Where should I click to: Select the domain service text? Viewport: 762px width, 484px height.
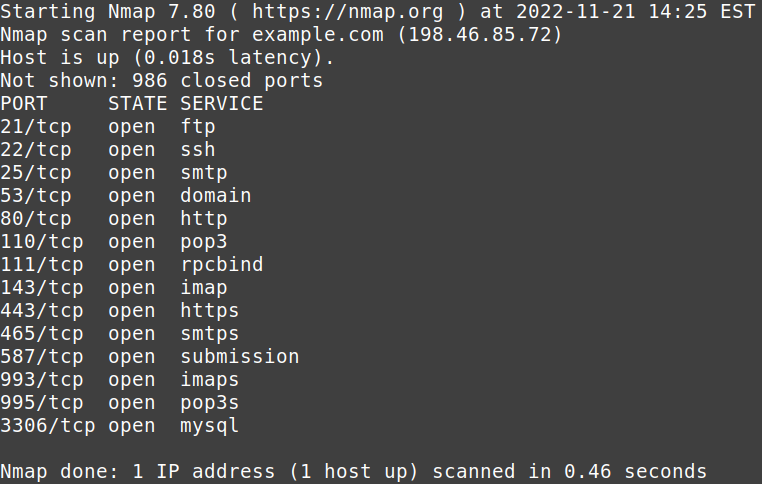216,195
